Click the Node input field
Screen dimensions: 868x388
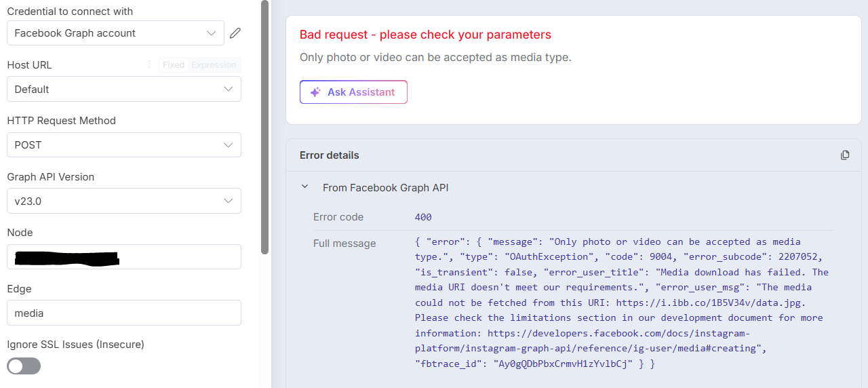pyautogui.click(x=124, y=256)
